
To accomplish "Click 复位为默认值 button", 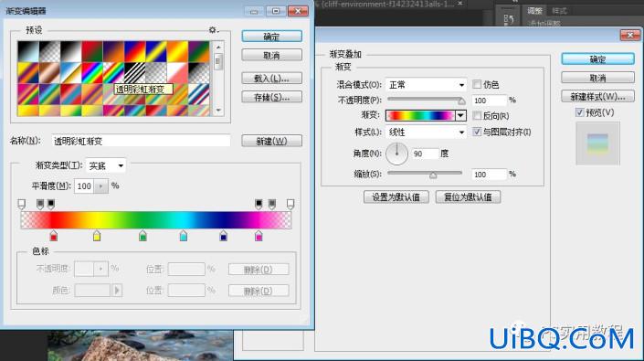I will point(468,196).
